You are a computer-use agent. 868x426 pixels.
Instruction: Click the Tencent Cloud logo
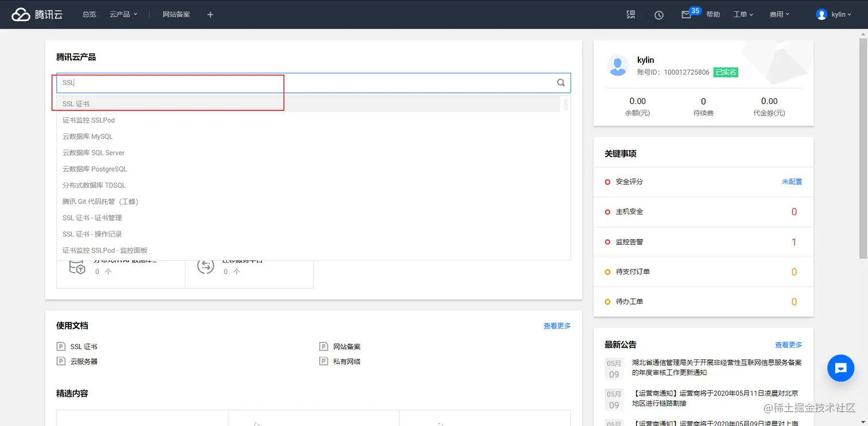[37, 14]
